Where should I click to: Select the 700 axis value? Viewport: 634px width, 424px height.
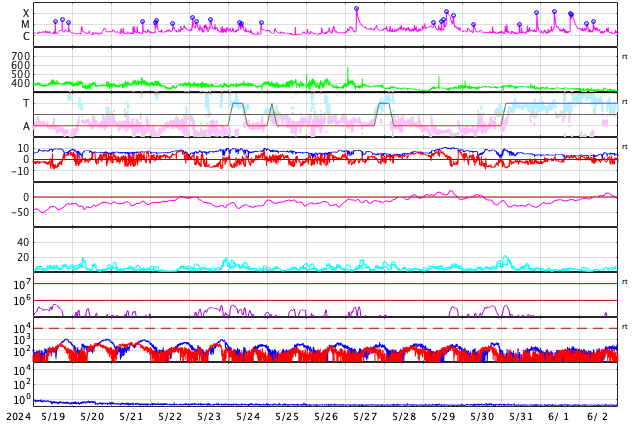(x=21, y=56)
